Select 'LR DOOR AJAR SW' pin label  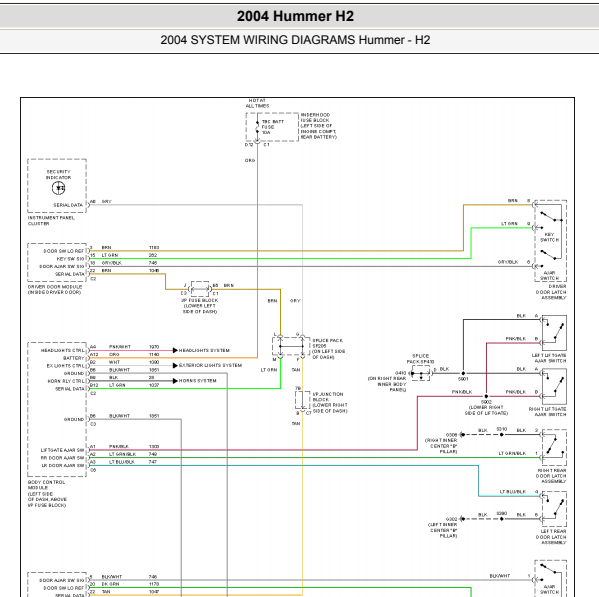point(63,465)
